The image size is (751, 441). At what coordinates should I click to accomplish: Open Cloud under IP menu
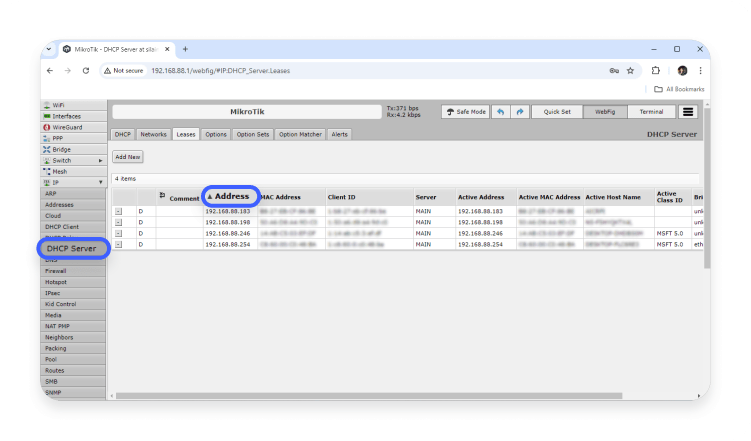(x=73, y=215)
